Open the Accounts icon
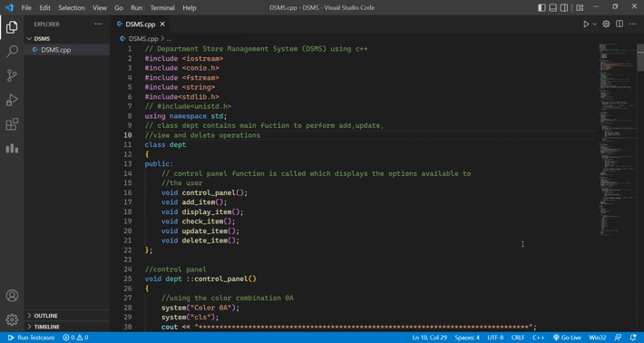 pos(12,295)
